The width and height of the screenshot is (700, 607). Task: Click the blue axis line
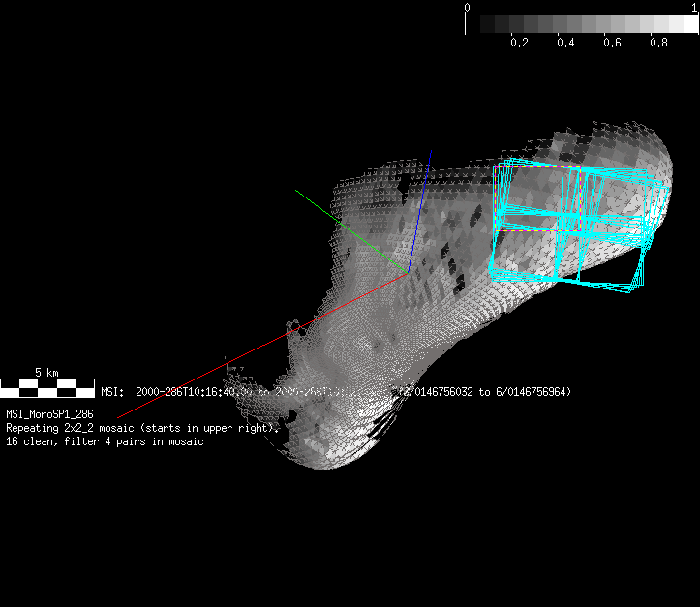[420, 211]
